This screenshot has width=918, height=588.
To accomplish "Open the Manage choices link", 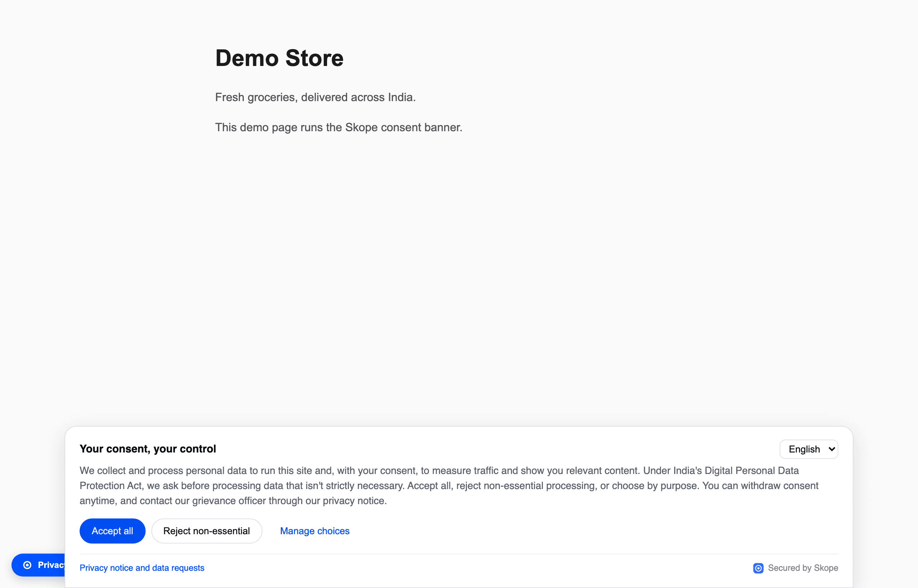I will point(314,531).
